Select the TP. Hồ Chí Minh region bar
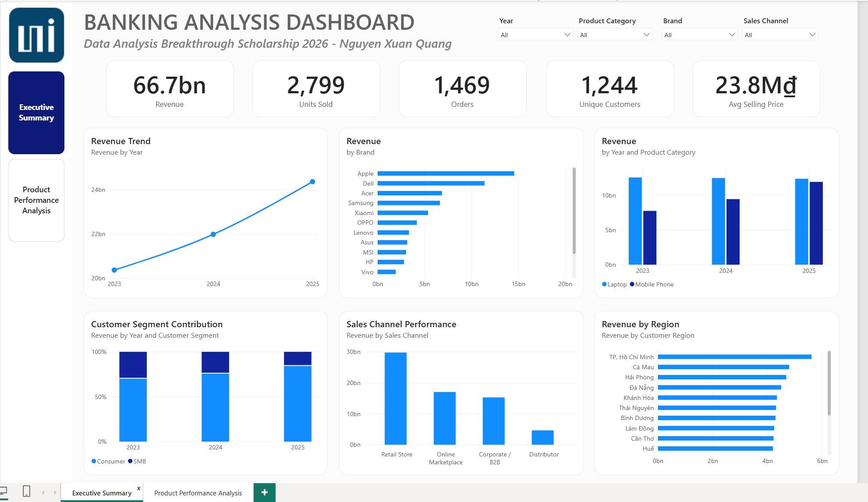This screenshot has height=502, width=868. coord(735,357)
